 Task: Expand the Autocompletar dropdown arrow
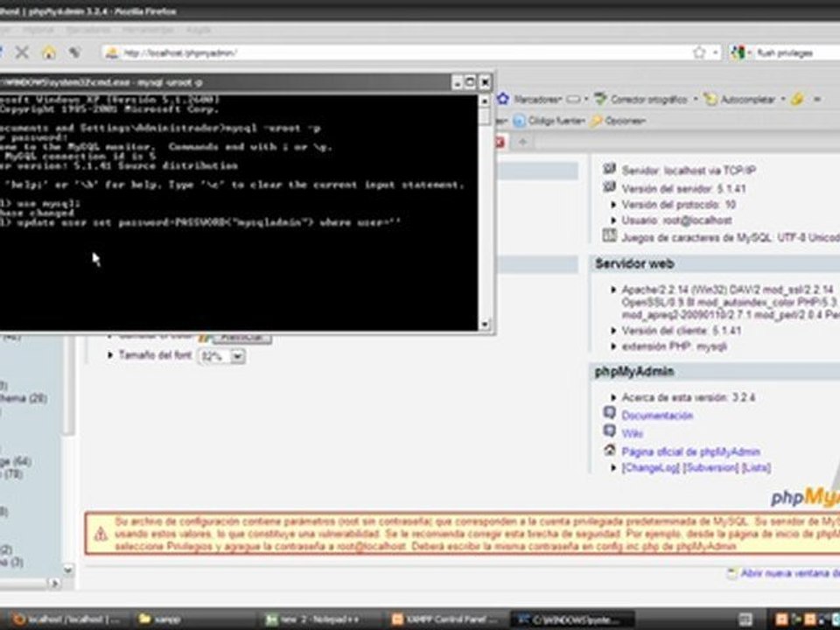[782, 99]
